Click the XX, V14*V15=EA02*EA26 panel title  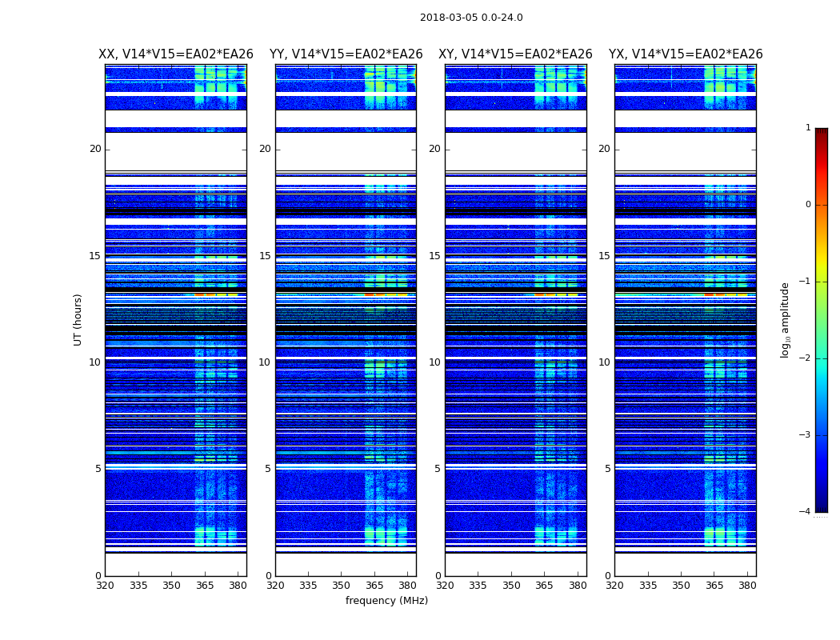[176, 54]
